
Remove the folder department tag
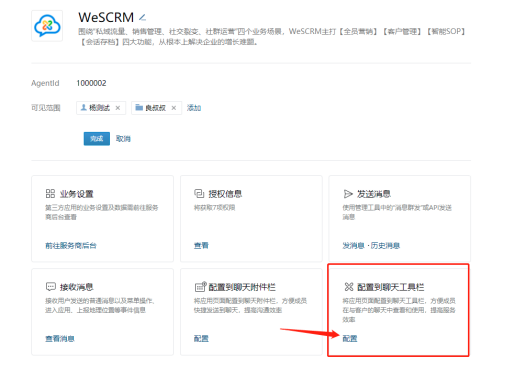(174, 108)
